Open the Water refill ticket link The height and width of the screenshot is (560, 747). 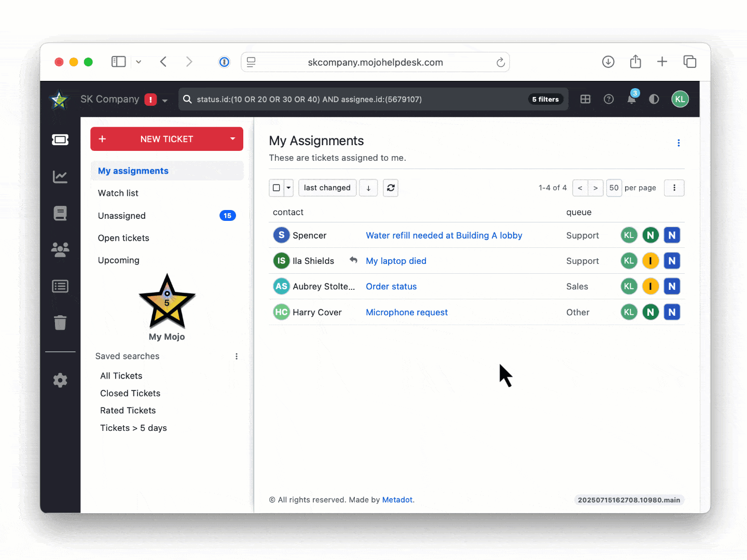tap(444, 235)
